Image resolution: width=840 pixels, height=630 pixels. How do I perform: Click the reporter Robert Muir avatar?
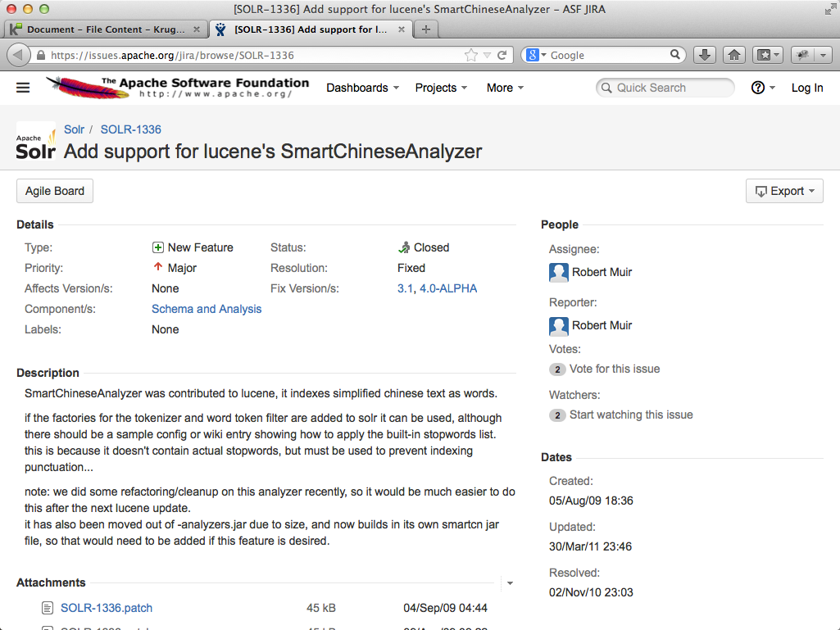[559, 326]
